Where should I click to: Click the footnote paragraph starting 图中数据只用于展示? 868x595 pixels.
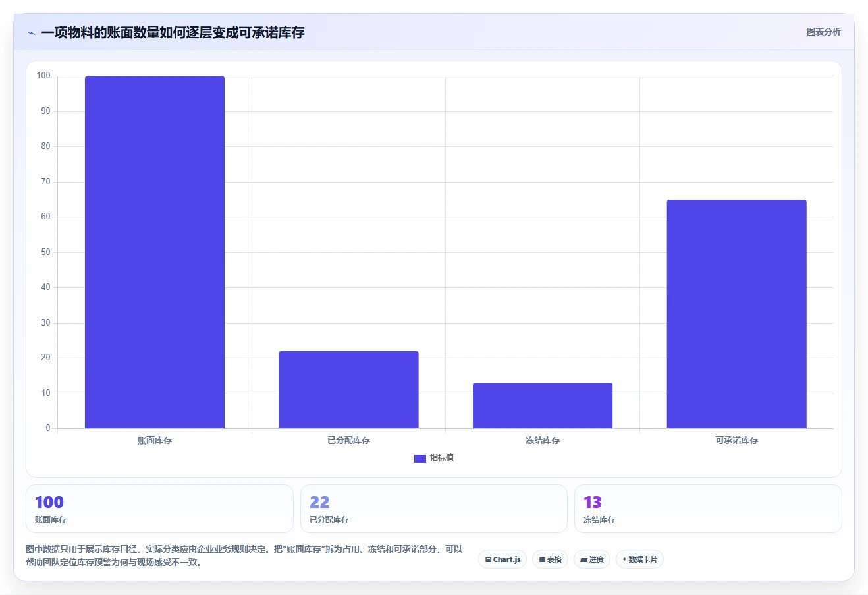point(244,555)
